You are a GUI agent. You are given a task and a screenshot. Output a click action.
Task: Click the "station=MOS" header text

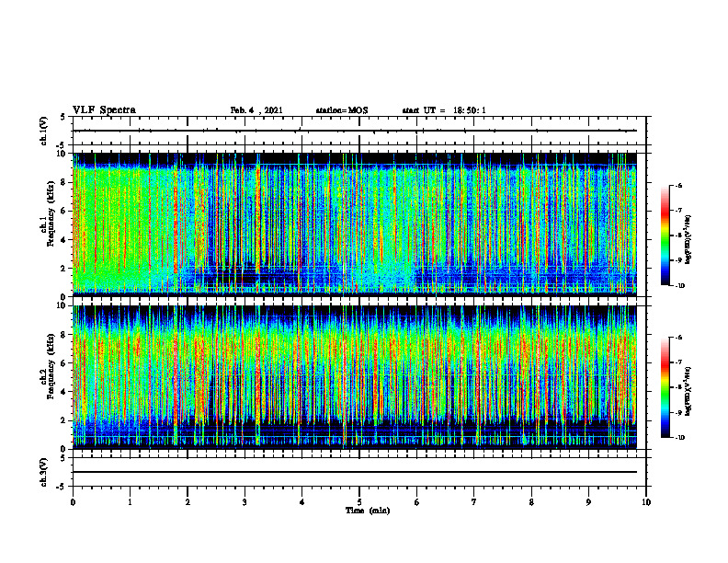342,110
